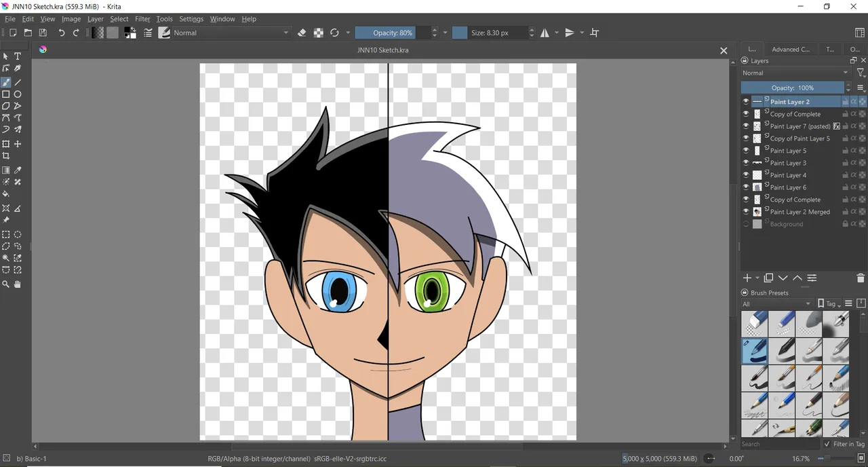
Task: Activate horizontal mirror tool
Action: pos(545,33)
